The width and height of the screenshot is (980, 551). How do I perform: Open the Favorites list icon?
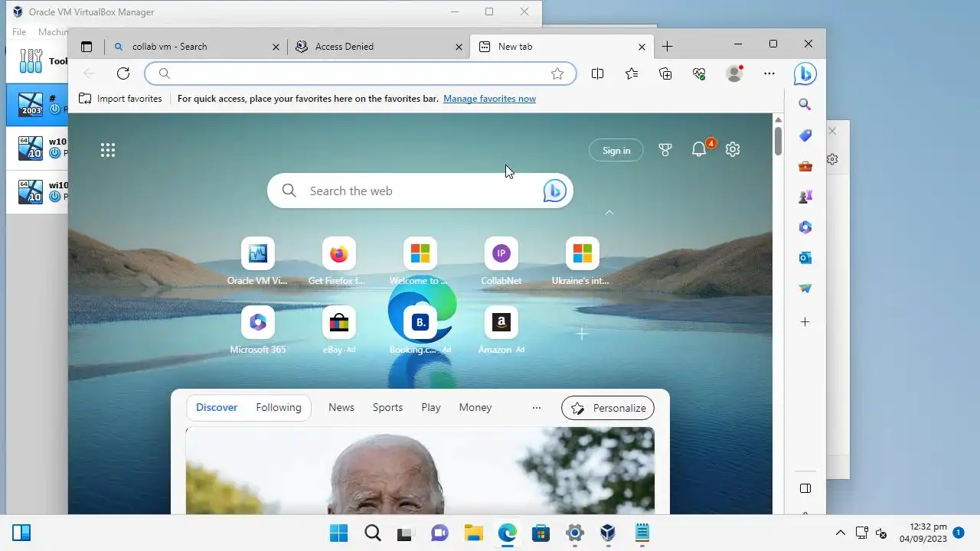point(632,73)
